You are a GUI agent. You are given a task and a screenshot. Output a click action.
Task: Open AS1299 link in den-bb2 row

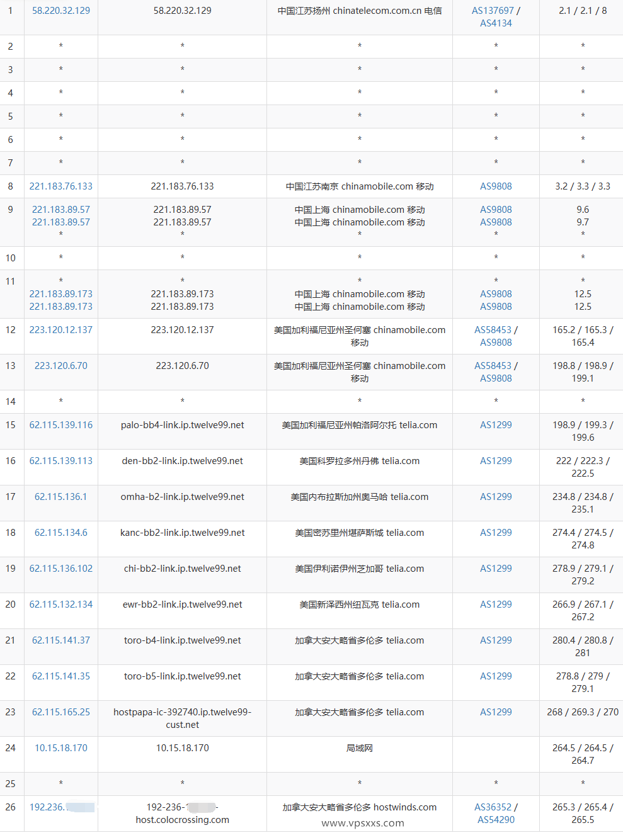[x=496, y=461]
